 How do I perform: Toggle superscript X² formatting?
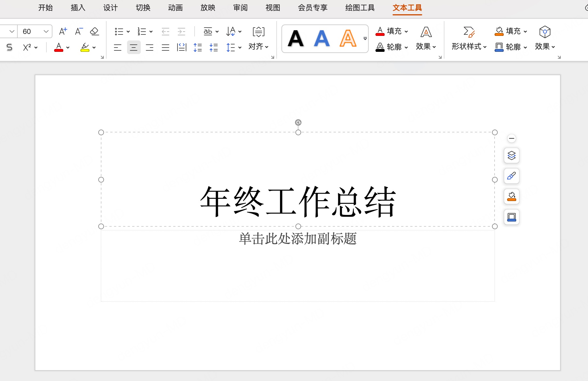(x=27, y=47)
